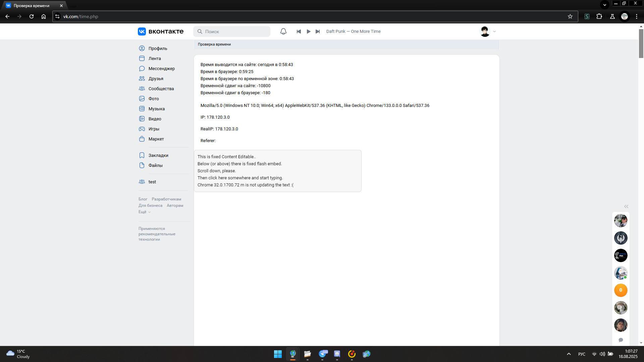Open the Daft Punk — One More Time player
Screen dimensions: 644x362
point(353,32)
